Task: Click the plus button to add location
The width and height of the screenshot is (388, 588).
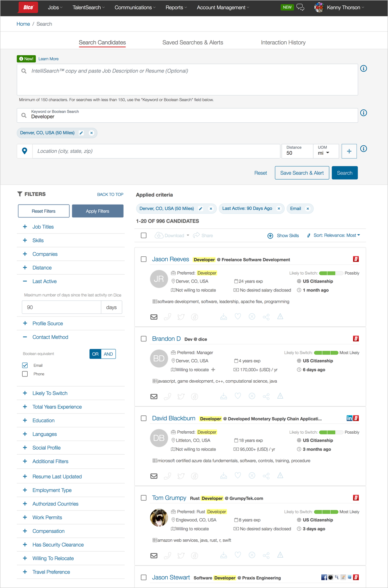Action: click(349, 151)
